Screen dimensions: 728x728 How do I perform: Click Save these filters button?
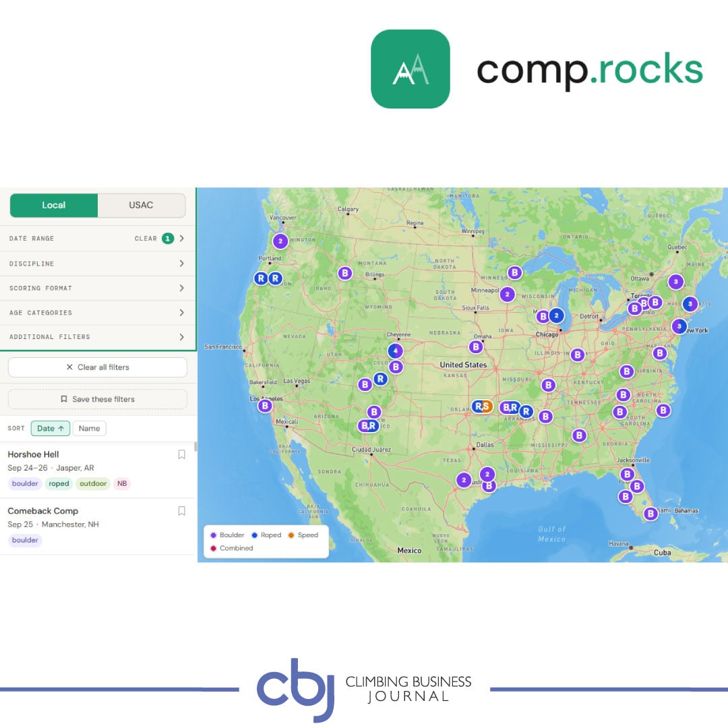point(98,399)
